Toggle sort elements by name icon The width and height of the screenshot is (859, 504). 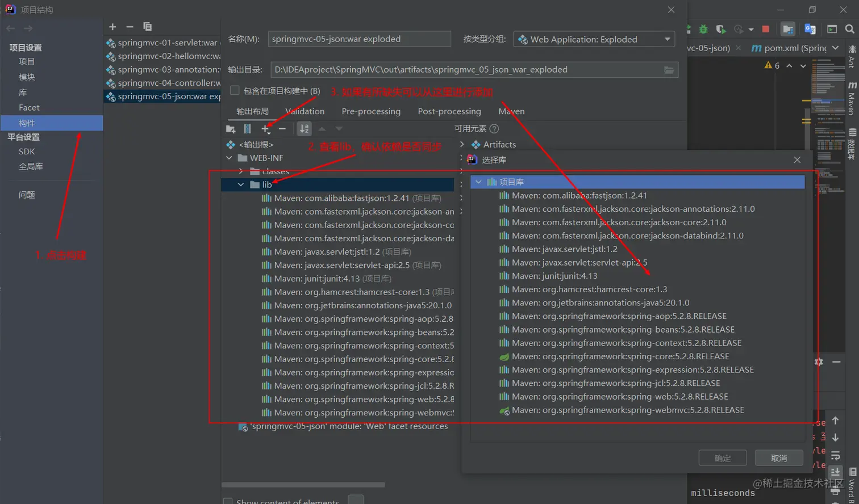305,129
